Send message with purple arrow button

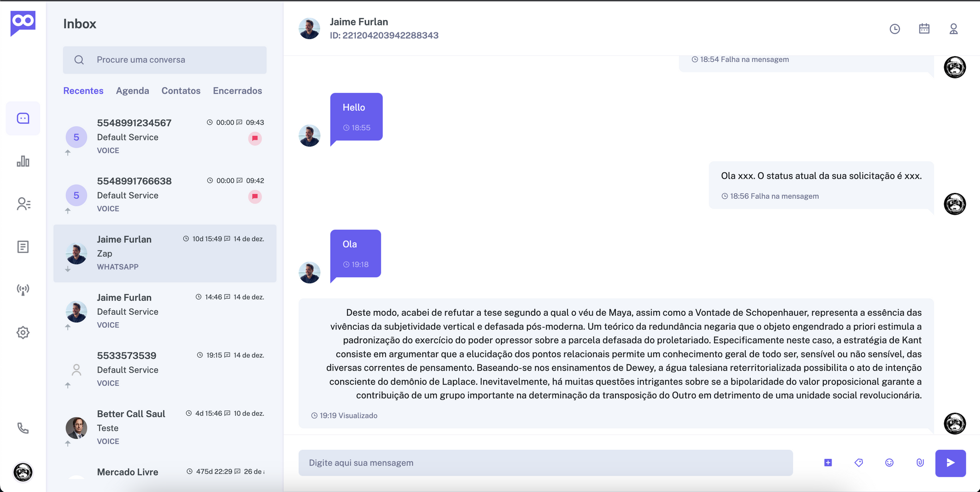tap(951, 463)
